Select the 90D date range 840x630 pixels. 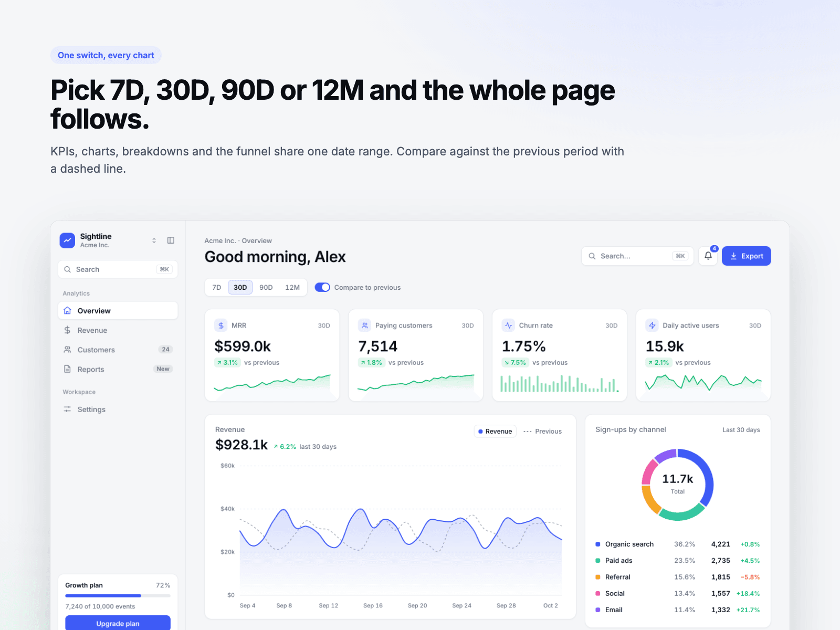pyautogui.click(x=266, y=287)
